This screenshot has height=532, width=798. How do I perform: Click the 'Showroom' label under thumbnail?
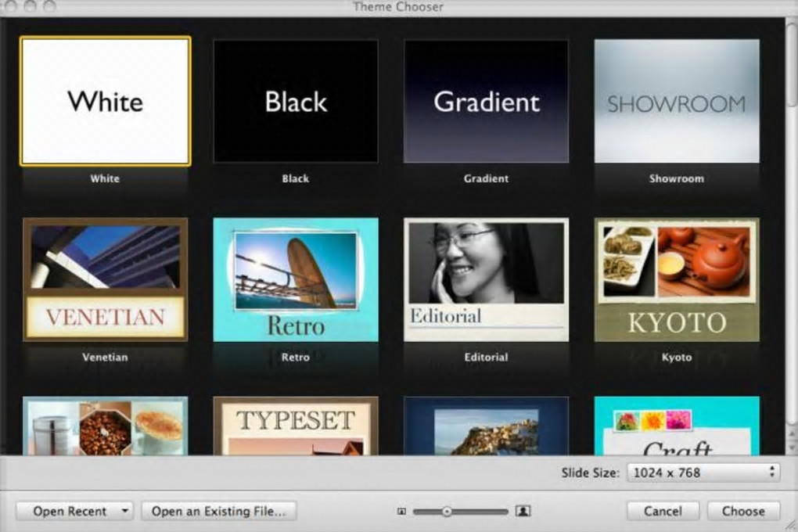coord(677,178)
